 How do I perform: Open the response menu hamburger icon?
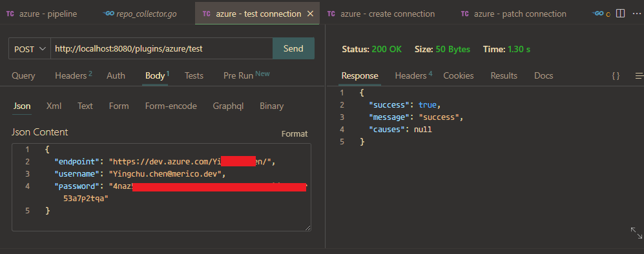click(639, 76)
